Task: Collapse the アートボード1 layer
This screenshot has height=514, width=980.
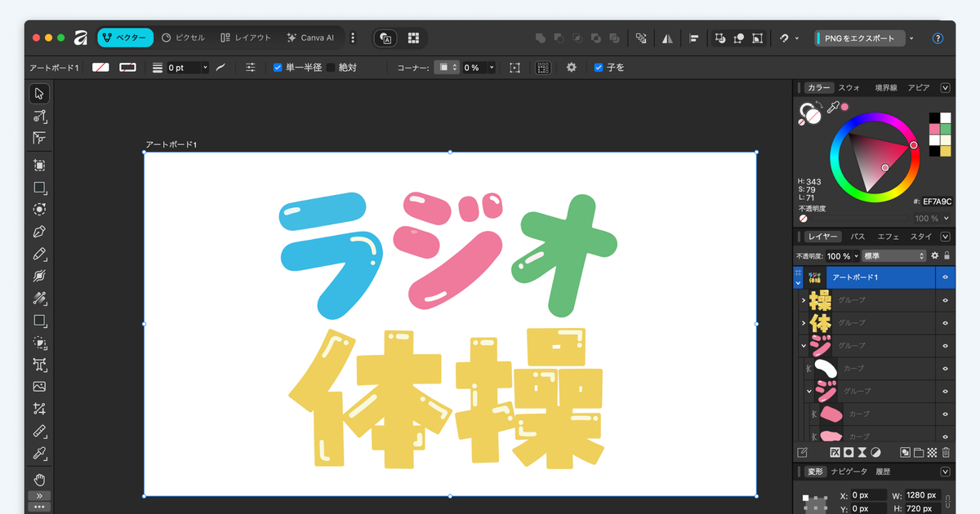Action: 799,283
